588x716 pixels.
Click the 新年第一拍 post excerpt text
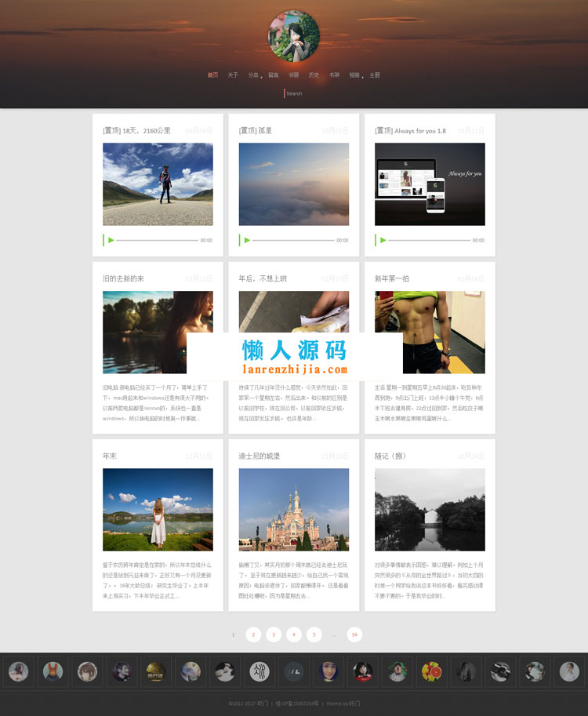[429, 403]
